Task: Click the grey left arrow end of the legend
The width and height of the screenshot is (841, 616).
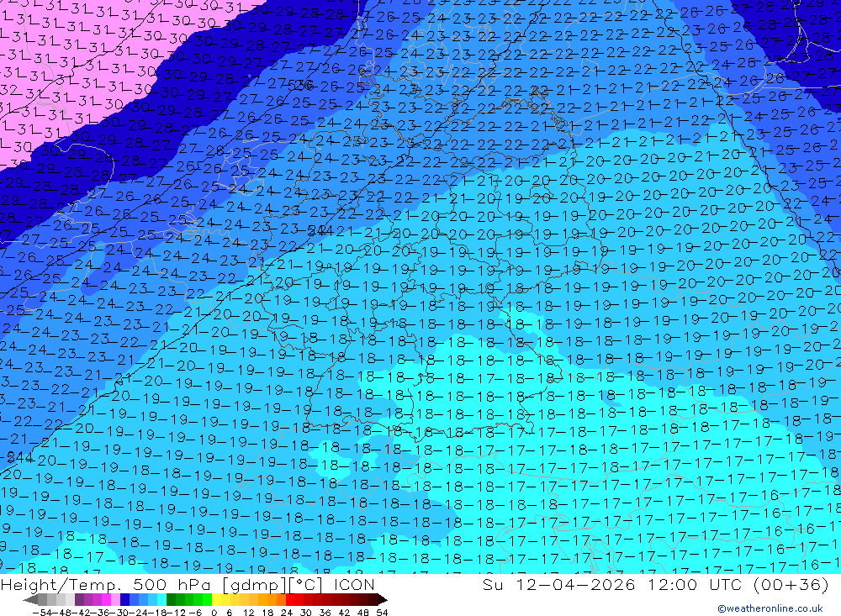Action: tap(31, 599)
